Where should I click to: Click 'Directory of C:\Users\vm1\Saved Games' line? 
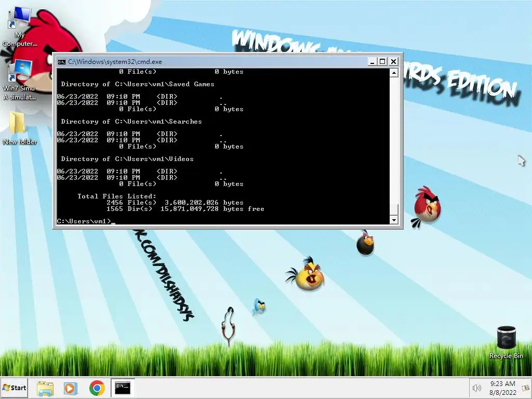tap(137, 84)
